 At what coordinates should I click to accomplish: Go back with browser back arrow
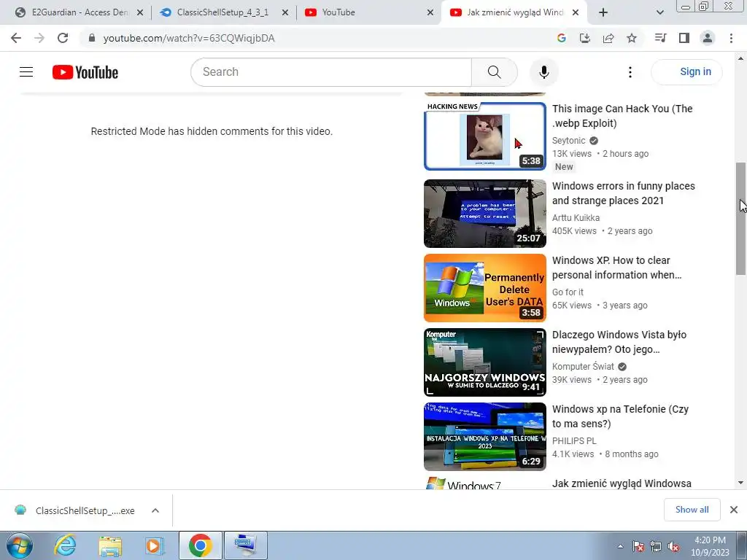pos(16,38)
